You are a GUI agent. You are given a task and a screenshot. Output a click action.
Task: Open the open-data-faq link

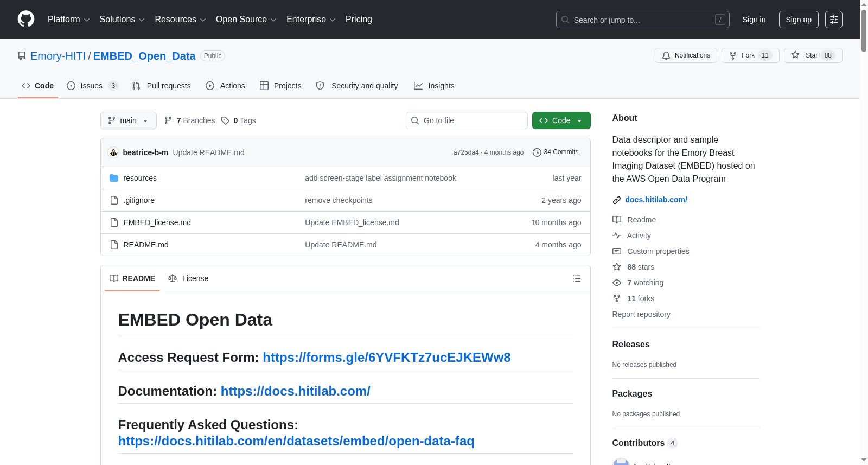pos(296,441)
